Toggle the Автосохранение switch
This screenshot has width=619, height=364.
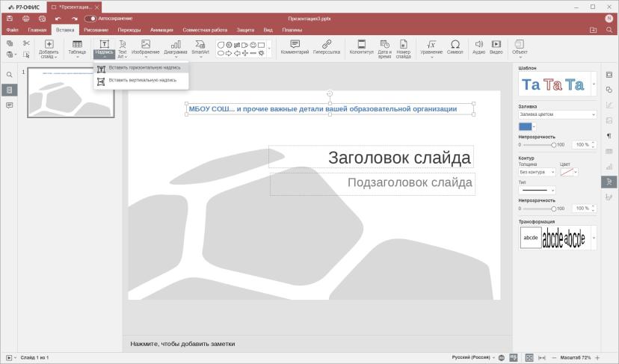[x=90, y=19]
